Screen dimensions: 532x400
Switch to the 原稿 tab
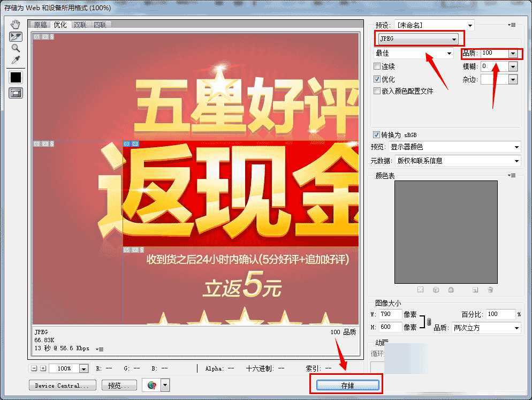[41, 25]
